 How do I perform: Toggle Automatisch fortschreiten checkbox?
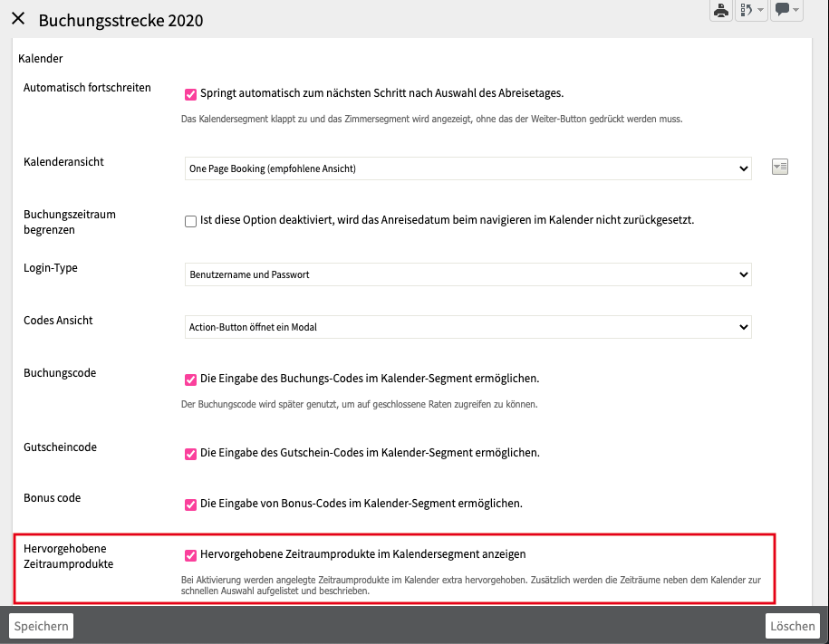190,94
